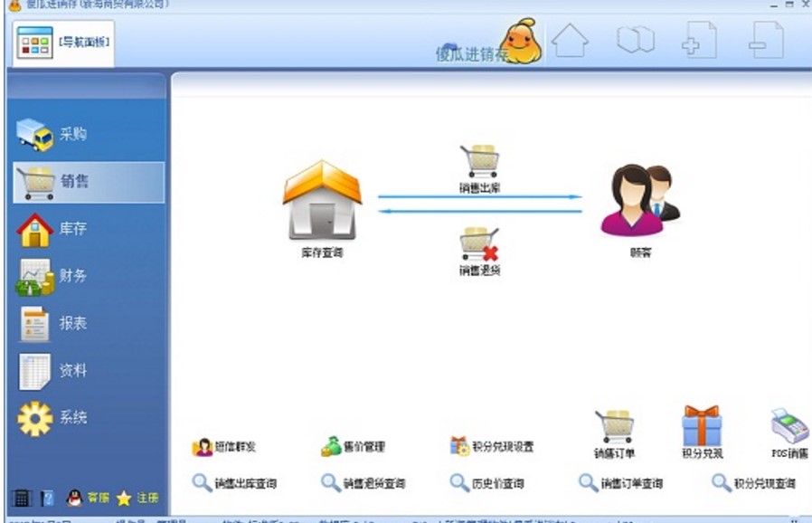
Task: Contact 客服 via the QQ penguin
Action: [88, 499]
